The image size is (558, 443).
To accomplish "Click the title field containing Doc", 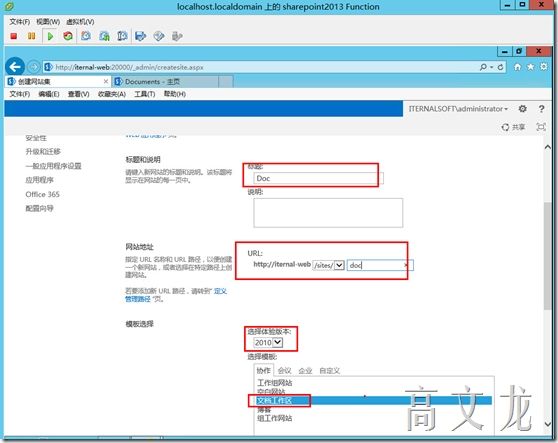I will pyautogui.click(x=319, y=178).
